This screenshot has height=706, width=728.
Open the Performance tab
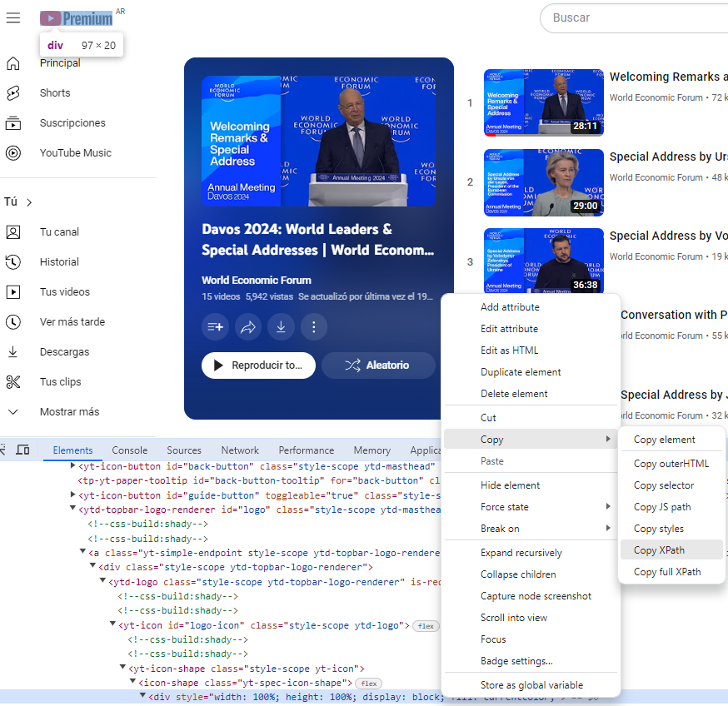click(x=307, y=450)
